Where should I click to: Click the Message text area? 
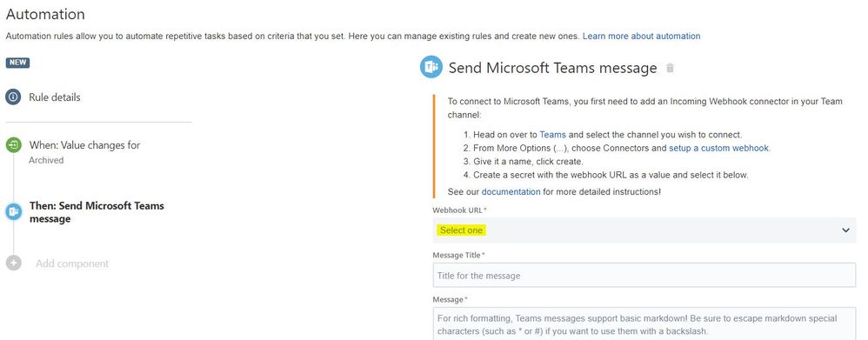click(644, 324)
